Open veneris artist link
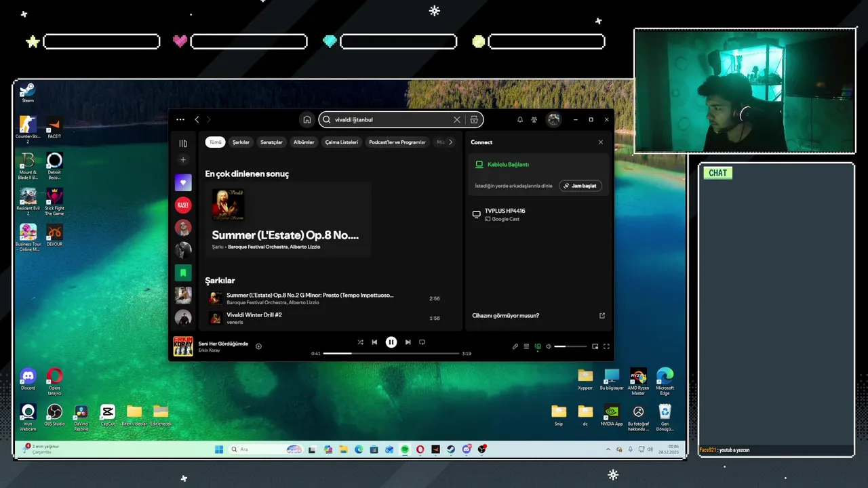The width and height of the screenshot is (868, 488). tap(235, 322)
